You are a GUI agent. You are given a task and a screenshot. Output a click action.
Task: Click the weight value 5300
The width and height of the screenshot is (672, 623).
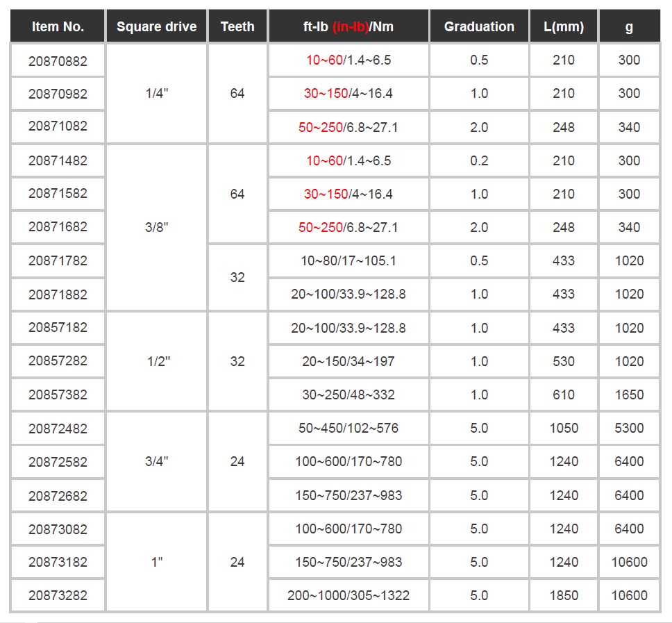629,428
